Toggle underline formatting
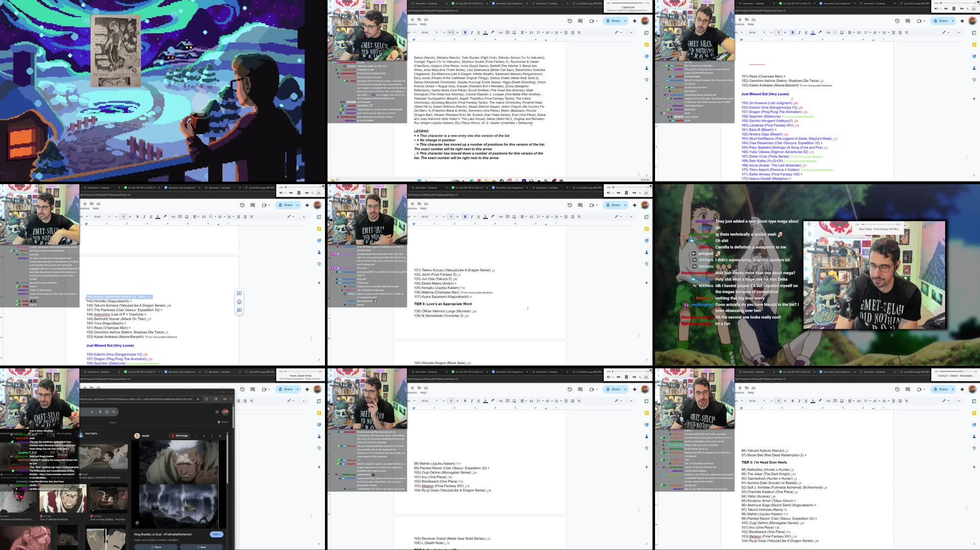Screen dimensions: 980x550 pos(478,32)
